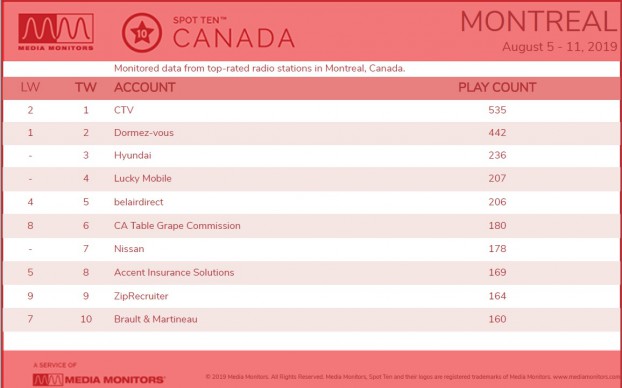The width and height of the screenshot is (622, 388).
Task: Select the Nissan account row
Action: pos(311,249)
